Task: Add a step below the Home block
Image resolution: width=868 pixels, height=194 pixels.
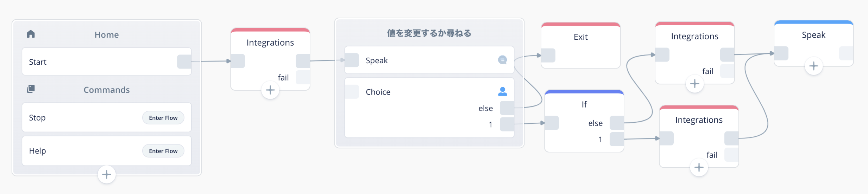Action: coord(107,175)
